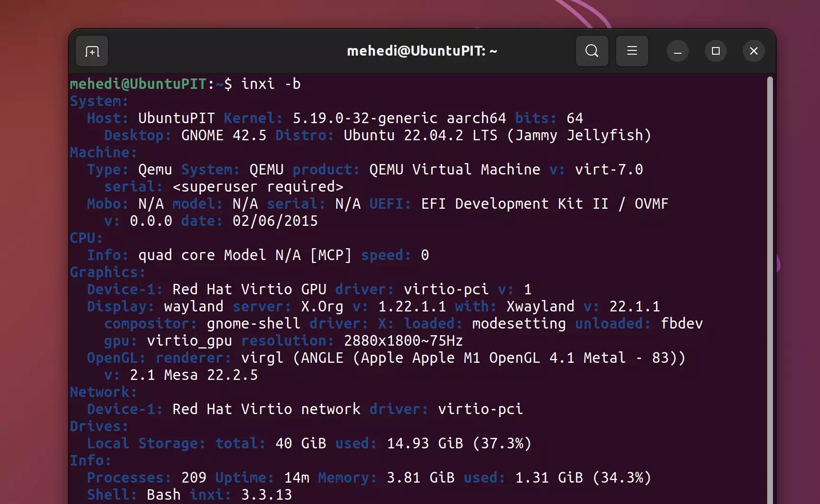Click device text 'Red Hat Virtio GPU'
This screenshot has height=504, width=820.
click(x=249, y=290)
